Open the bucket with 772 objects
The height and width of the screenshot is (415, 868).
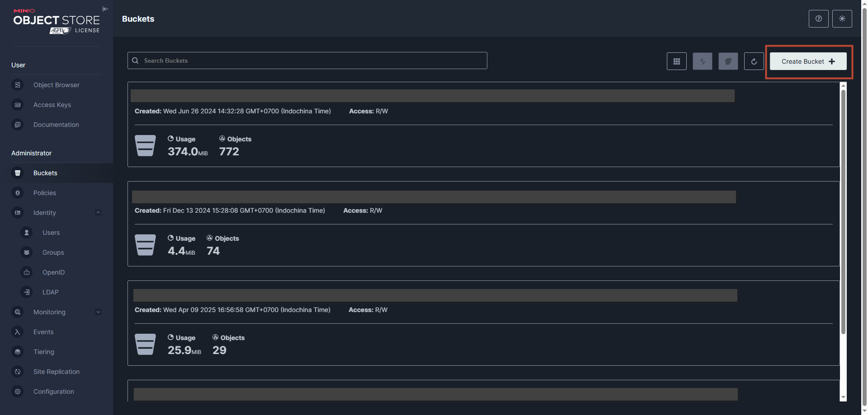pyautogui.click(x=432, y=96)
